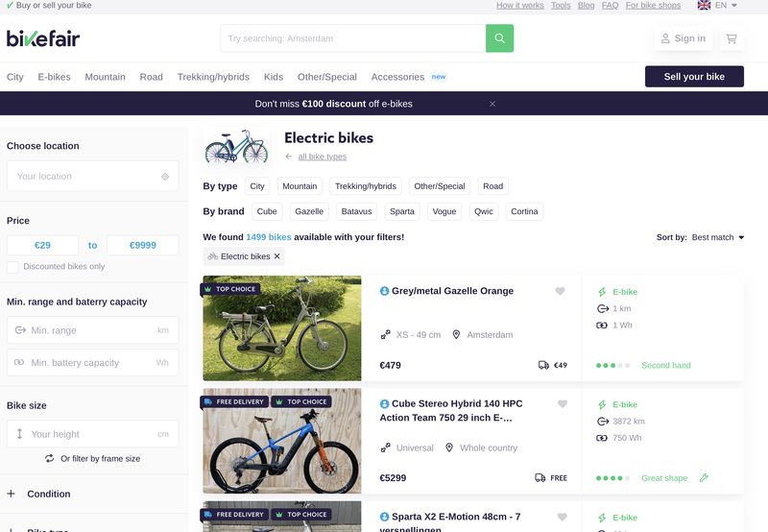Open the City category menu

(15, 77)
